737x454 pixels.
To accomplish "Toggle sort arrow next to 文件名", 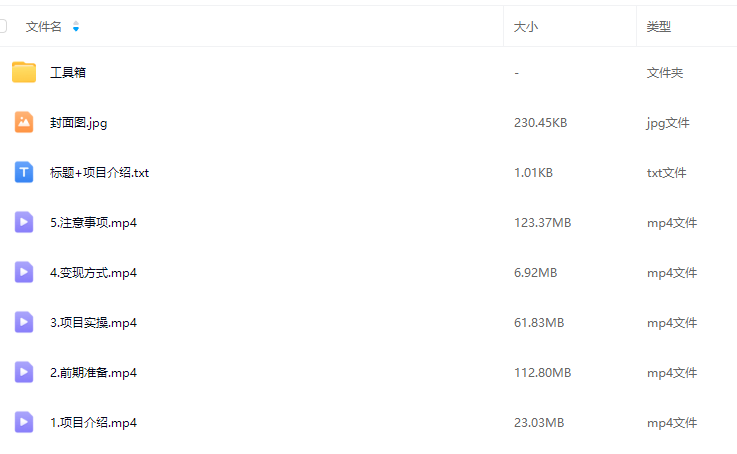I will click(76, 27).
